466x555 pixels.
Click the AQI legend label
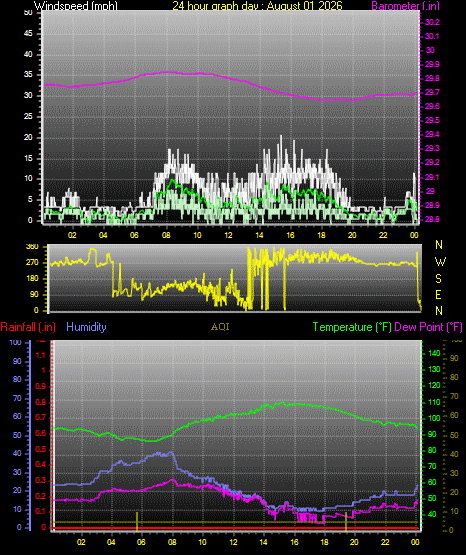220,327
